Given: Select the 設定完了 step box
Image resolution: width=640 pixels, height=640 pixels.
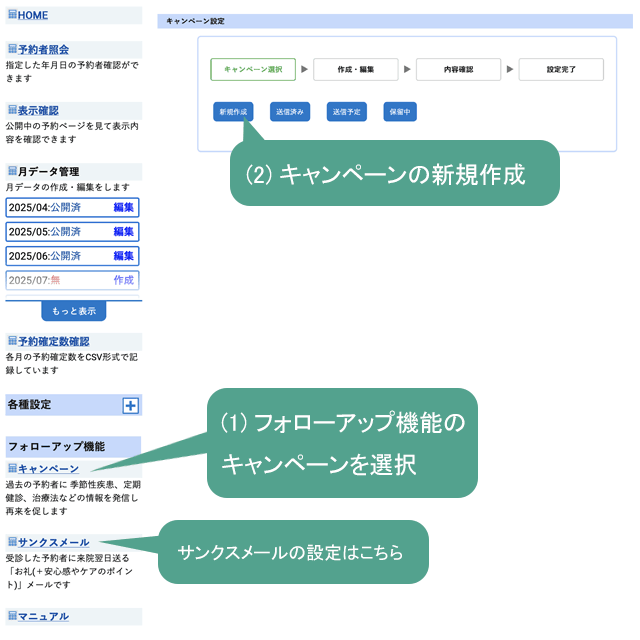Looking at the screenshot, I should (x=561, y=69).
